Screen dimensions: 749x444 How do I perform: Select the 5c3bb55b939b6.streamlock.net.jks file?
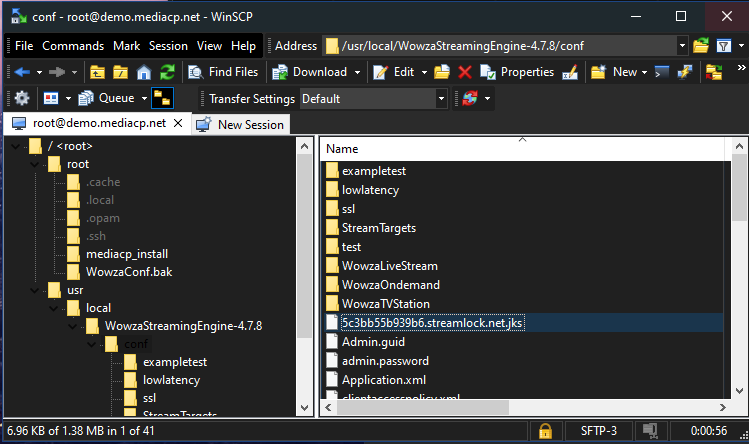[432, 323]
